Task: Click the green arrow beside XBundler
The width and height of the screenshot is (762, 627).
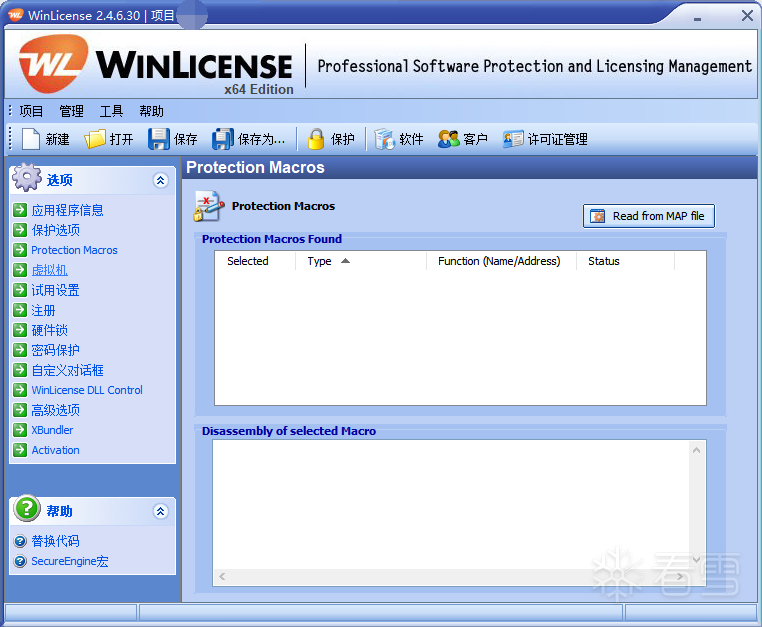Action: [20, 430]
